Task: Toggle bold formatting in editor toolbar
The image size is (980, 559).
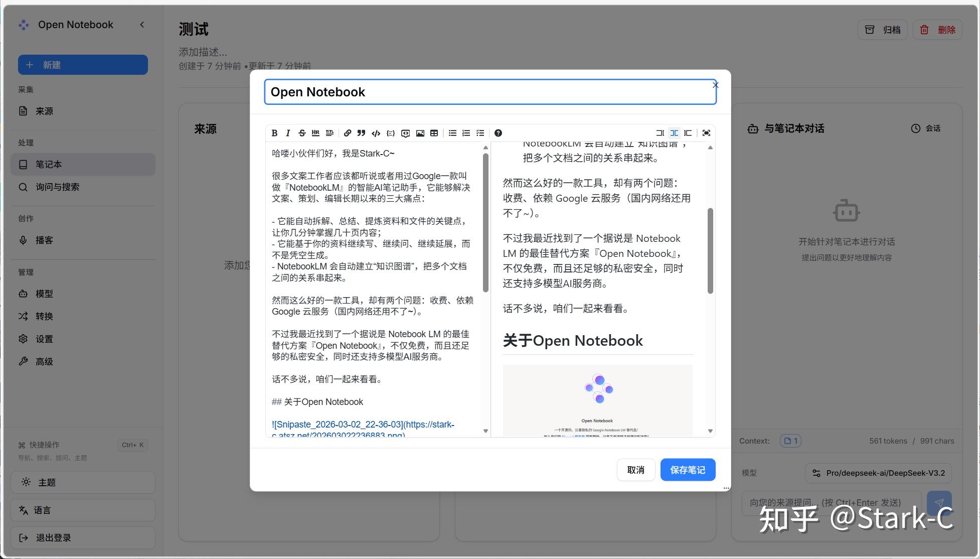Action: [x=274, y=133]
